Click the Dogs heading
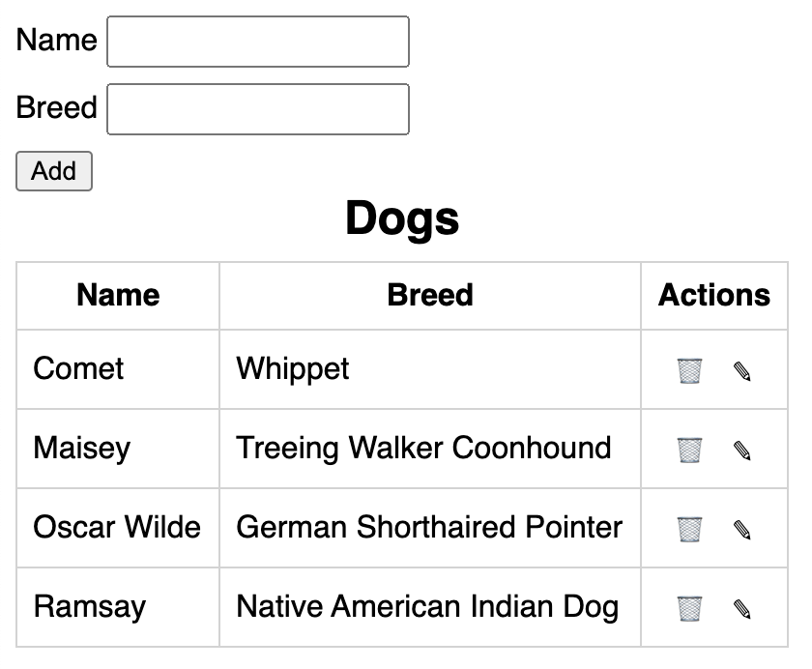Viewport: 812px width, 669px height. (x=400, y=218)
